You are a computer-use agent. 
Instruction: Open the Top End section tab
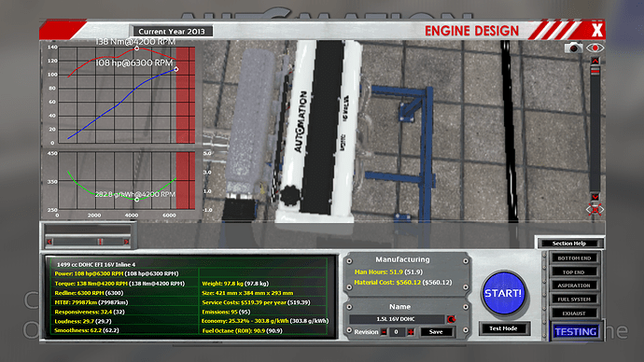tap(574, 272)
